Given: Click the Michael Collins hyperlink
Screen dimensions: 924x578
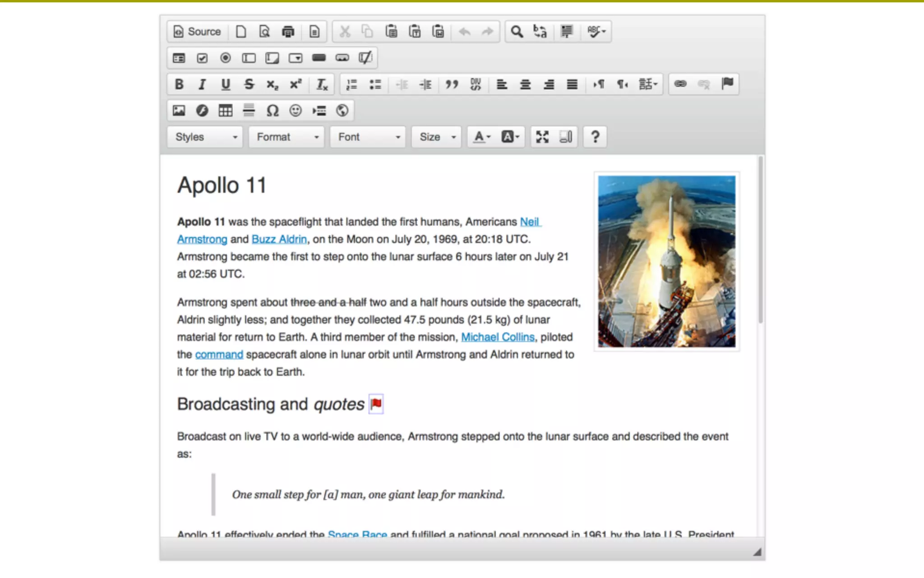Looking at the screenshot, I should 497,337.
